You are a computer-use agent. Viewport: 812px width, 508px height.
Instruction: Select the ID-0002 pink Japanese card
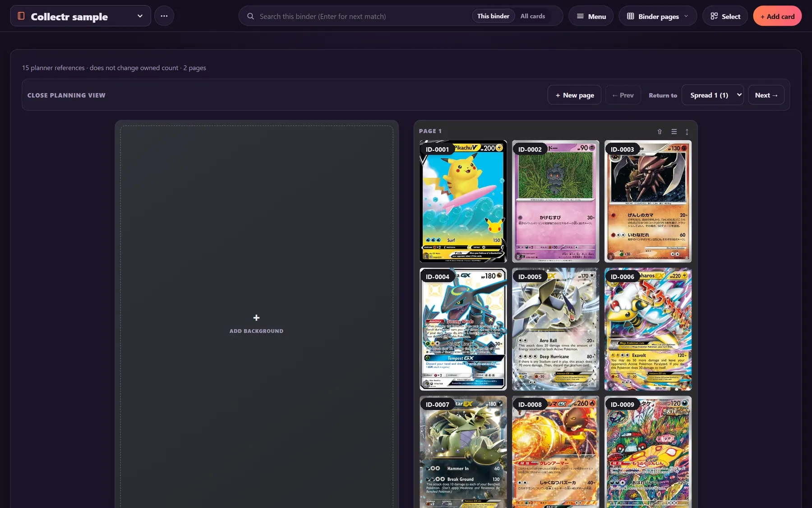coord(555,201)
